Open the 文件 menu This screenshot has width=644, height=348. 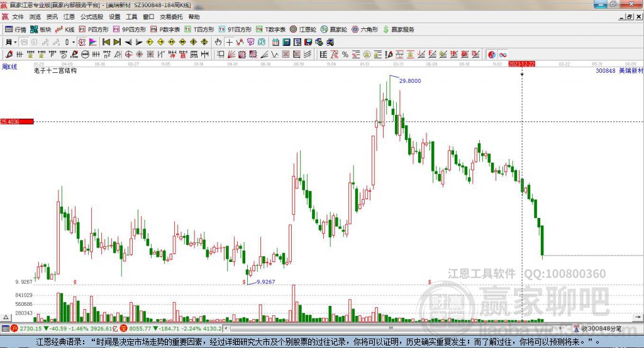click(x=18, y=17)
